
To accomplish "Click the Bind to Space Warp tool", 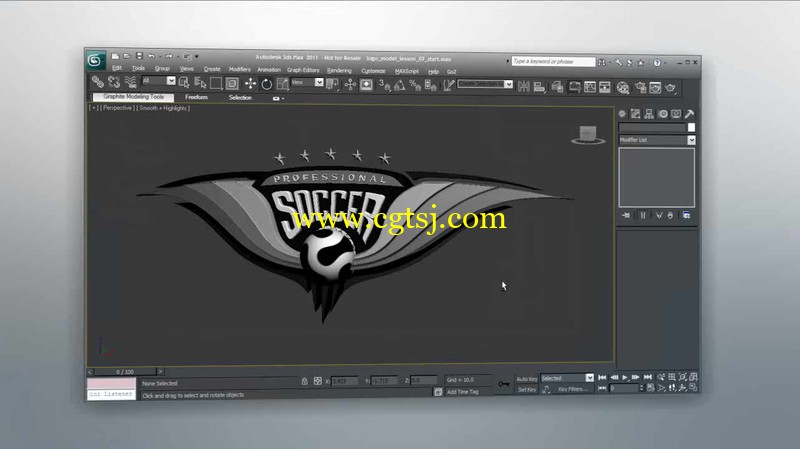I will point(130,82).
